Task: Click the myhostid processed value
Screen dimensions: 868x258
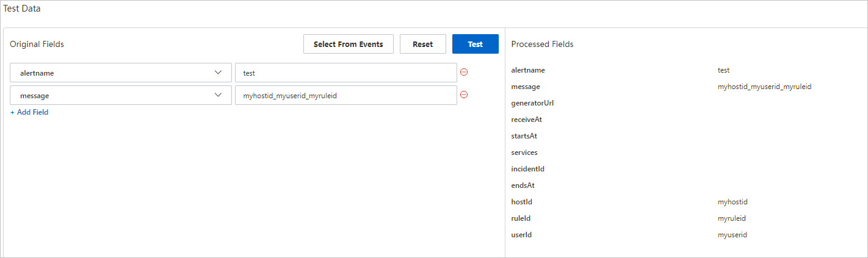Action: (x=732, y=202)
